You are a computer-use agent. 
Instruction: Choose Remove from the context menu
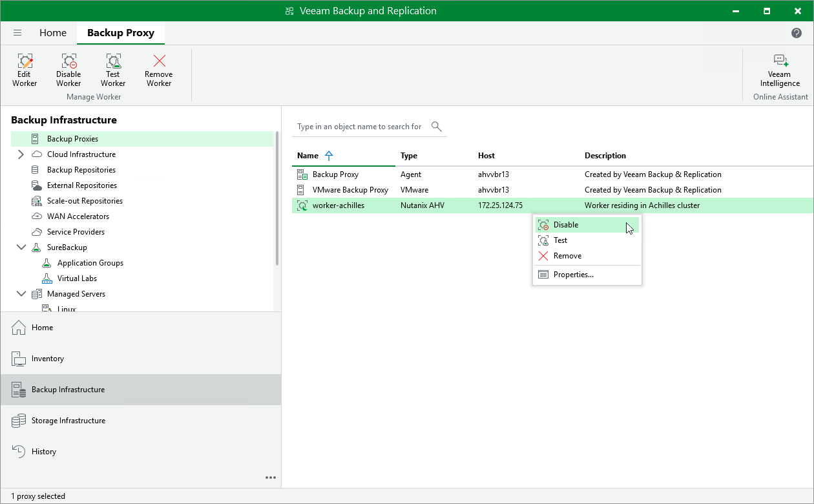tap(587, 256)
